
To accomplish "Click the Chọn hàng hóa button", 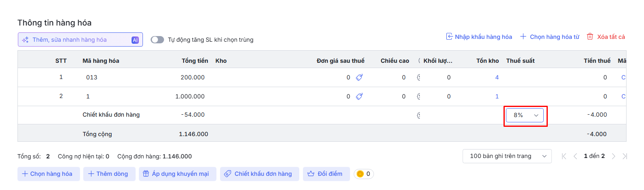I will click(48, 174).
